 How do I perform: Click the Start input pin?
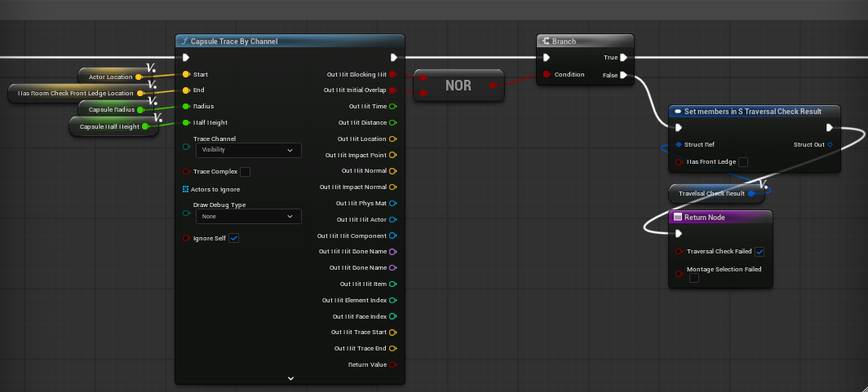coord(186,74)
